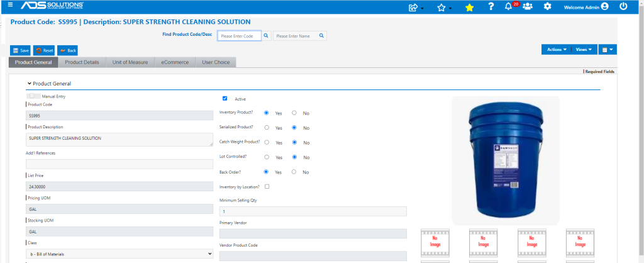
Task: Click the ADS Solutions logo
Action: 52,5
